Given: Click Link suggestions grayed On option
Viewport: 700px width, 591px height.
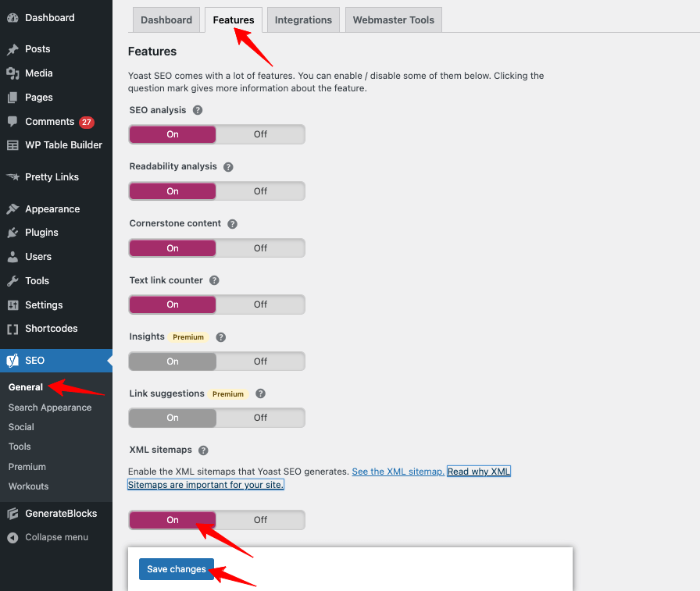Looking at the screenshot, I should (x=173, y=418).
